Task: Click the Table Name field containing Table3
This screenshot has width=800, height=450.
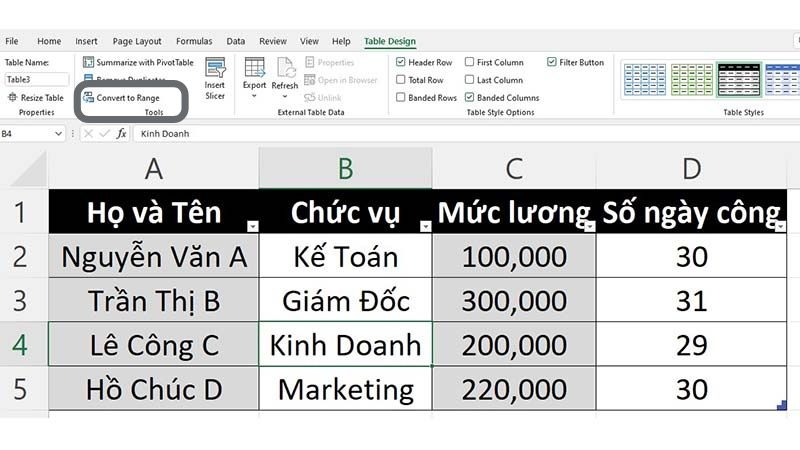Action: (36, 80)
